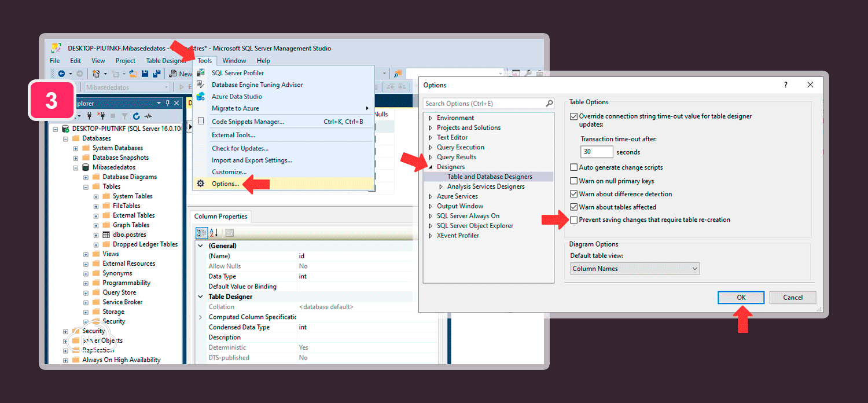
Task: Select Options... entry in Tools menu
Action: point(284,184)
